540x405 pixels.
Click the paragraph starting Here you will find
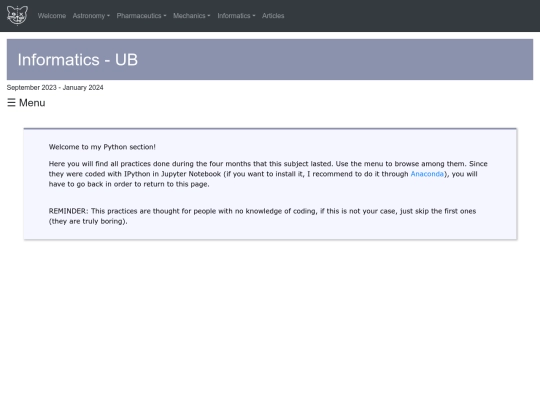pyautogui.click(x=268, y=174)
